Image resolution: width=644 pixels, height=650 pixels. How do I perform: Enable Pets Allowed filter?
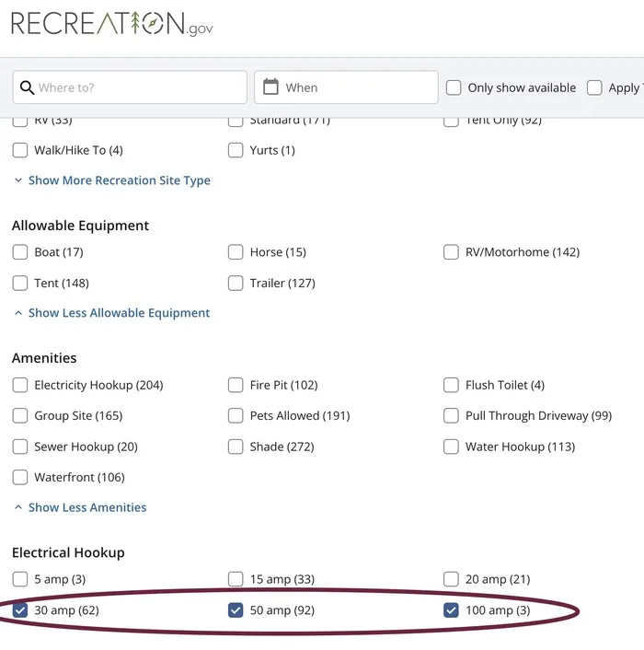236,416
